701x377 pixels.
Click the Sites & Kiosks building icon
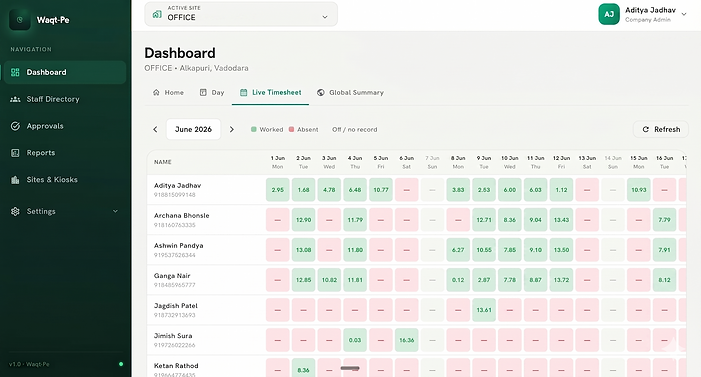coord(15,180)
